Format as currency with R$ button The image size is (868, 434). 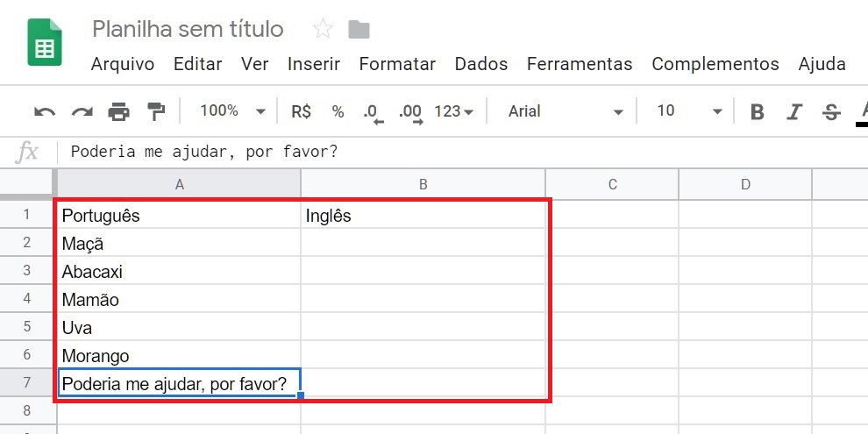[x=301, y=111]
